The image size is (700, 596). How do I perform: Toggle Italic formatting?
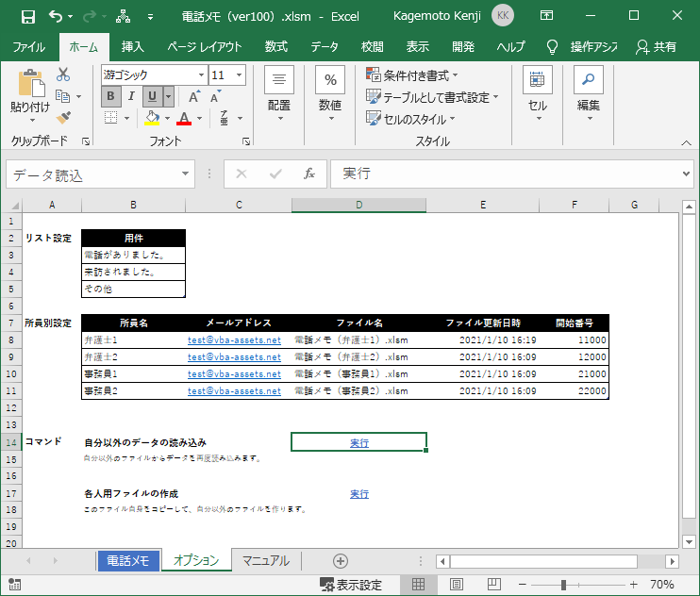pyautogui.click(x=131, y=96)
